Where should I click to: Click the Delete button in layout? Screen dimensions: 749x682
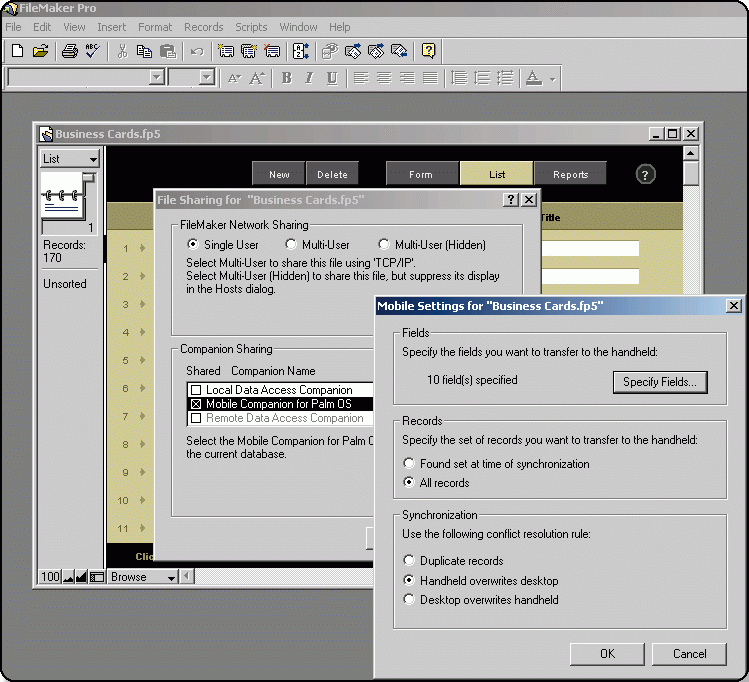pyautogui.click(x=332, y=174)
